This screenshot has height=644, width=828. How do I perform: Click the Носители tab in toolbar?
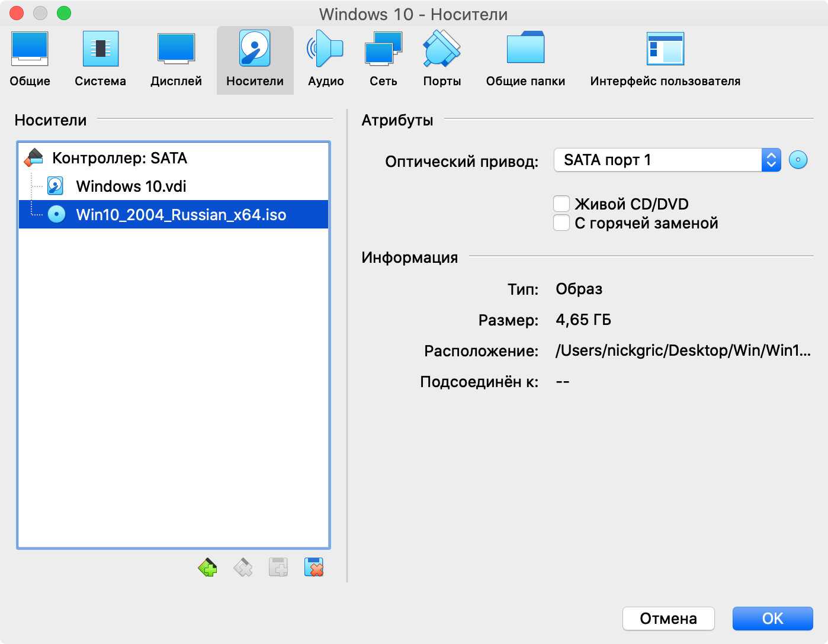(255, 60)
